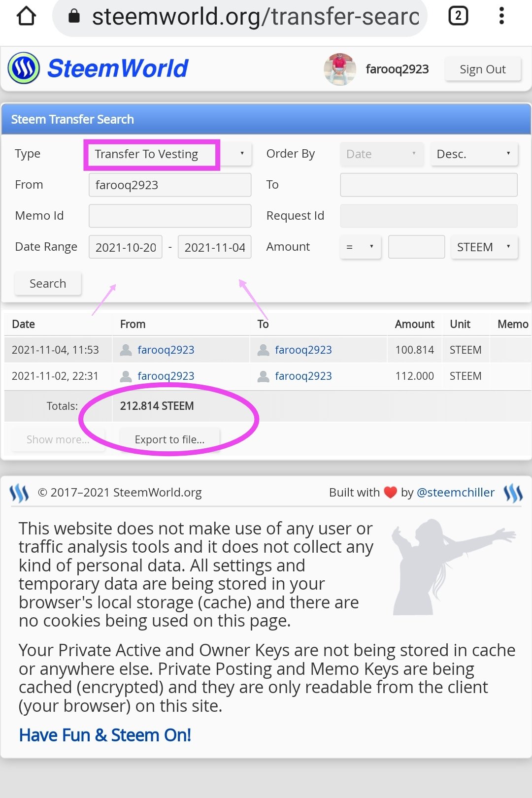
Task: Click the © 2017–2021 SteemWorld.org text
Action: click(x=120, y=492)
